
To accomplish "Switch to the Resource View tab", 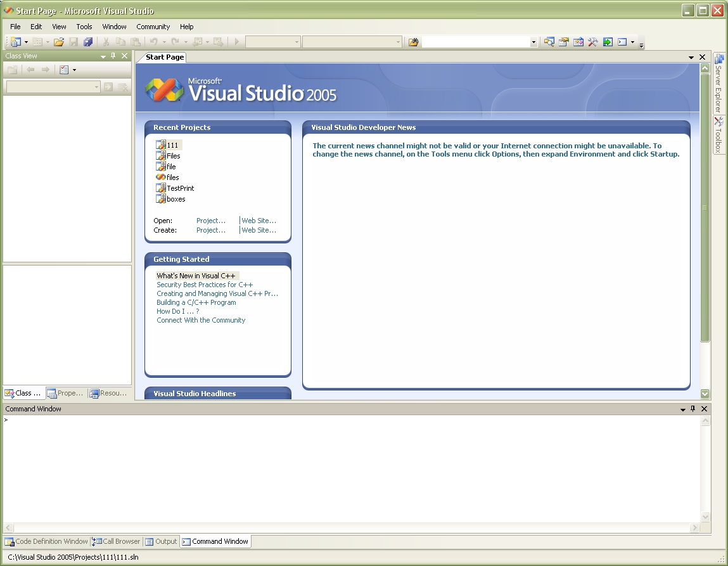I will [x=108, y=393].
